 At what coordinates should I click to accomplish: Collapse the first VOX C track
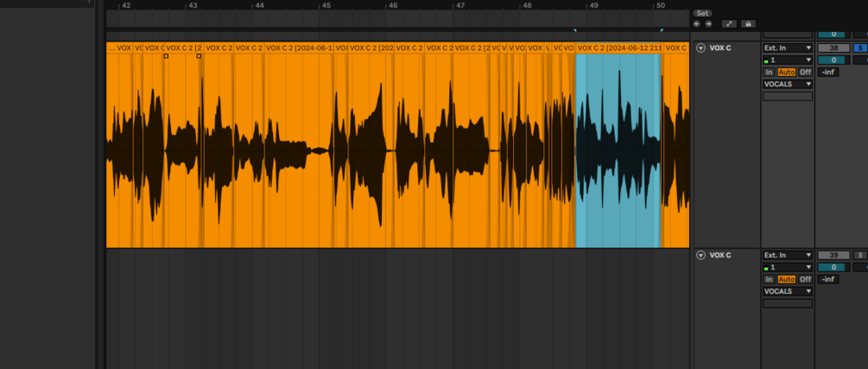point(700,48)
